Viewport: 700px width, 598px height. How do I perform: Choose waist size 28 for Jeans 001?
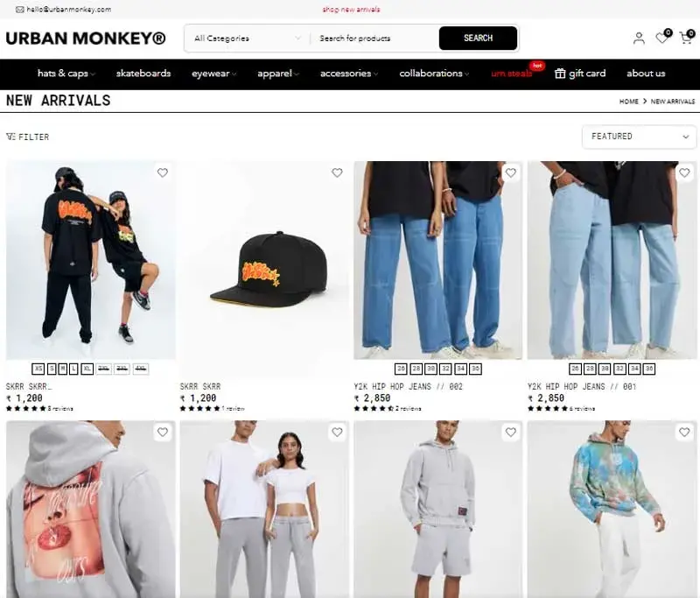tap(590, 369)
